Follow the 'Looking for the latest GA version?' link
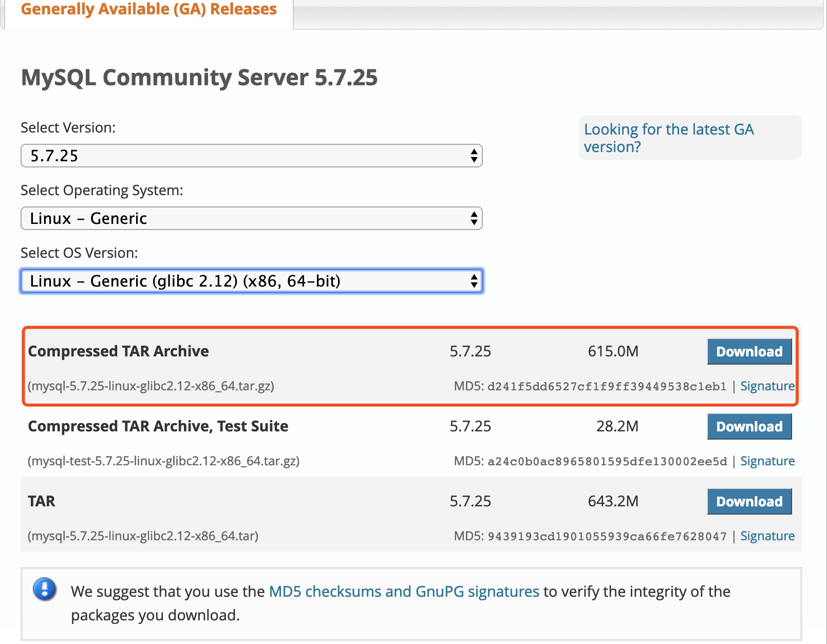The width and height of the screenshot is (827, 644). 669,138
